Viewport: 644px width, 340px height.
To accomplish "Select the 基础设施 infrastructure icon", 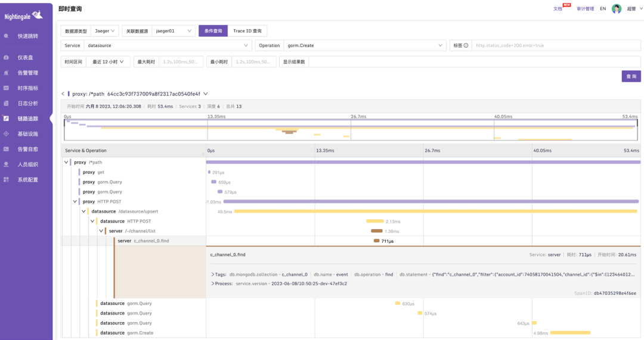I will tap(7, 134).
